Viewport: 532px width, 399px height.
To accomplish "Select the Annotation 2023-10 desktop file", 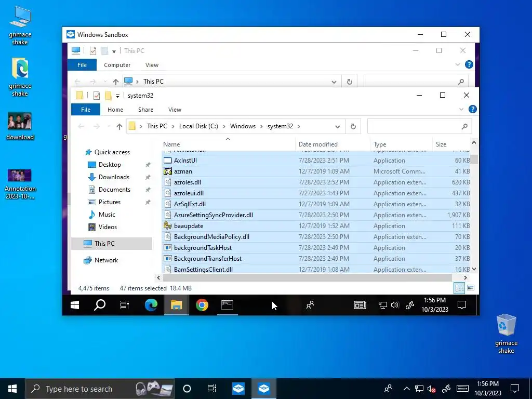I will (20, 183).
